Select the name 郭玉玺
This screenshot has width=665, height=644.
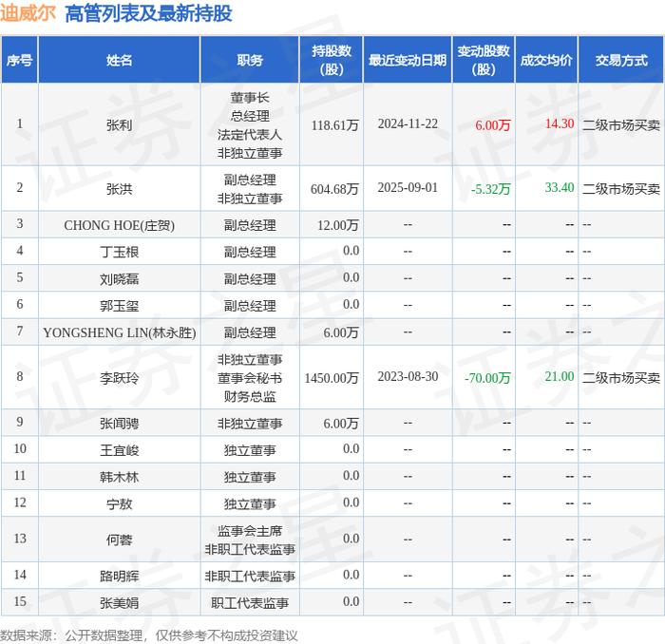119,305
